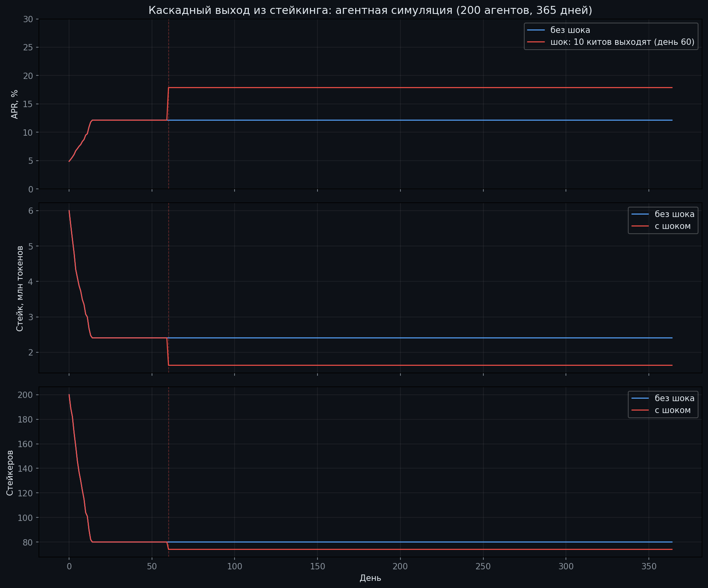
Task: Click the red swatch in the bottom panel legend
Action: pyautogui.click(x=640, y=410)
